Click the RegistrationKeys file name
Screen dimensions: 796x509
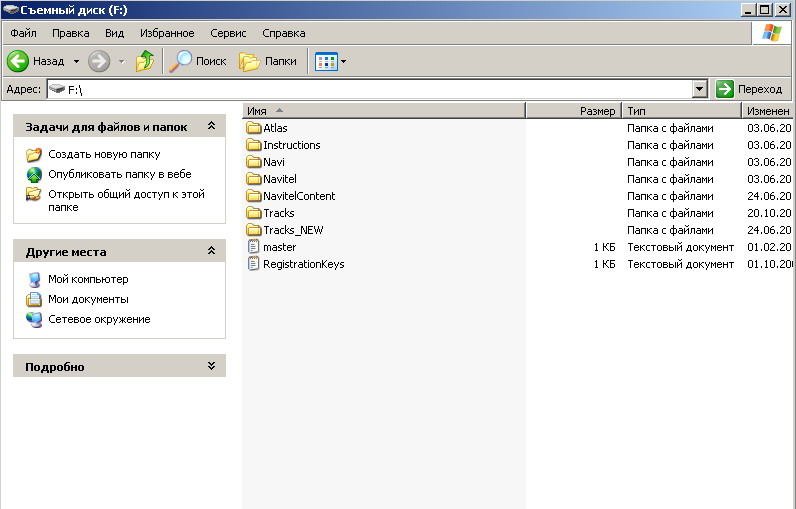(x=304, y=264)
